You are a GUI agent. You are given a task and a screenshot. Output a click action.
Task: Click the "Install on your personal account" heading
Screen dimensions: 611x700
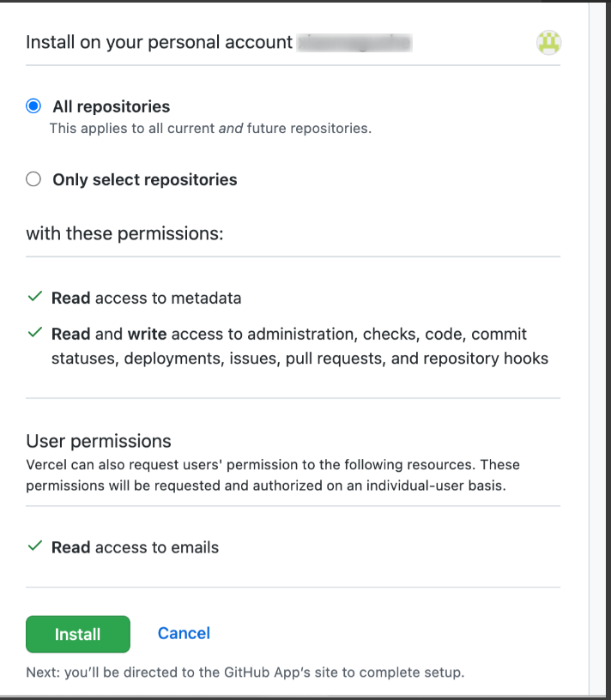click(159, 42)
